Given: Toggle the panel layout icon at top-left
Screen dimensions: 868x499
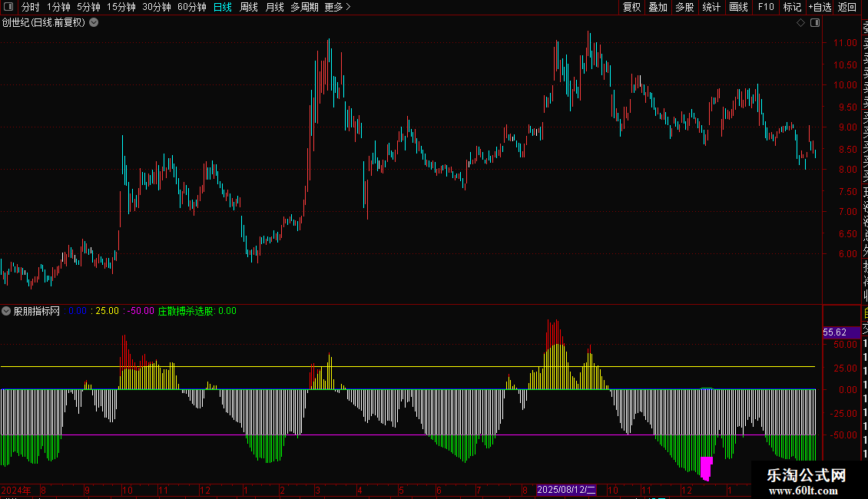Looking at the screenshot, I should point(8,7).
